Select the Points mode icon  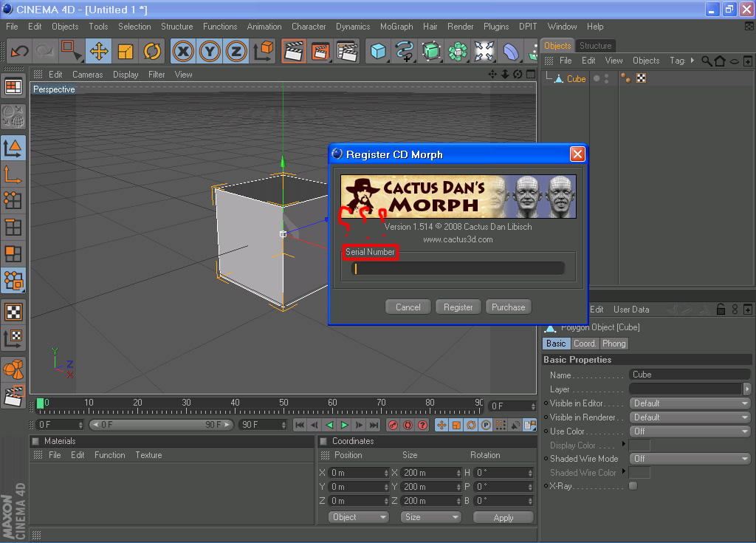point(13,200)
